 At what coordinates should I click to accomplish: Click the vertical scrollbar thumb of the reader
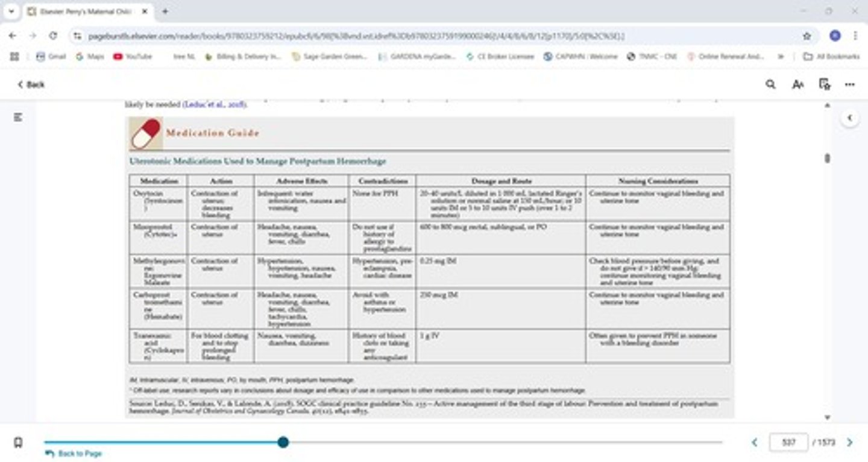point(827,158)
